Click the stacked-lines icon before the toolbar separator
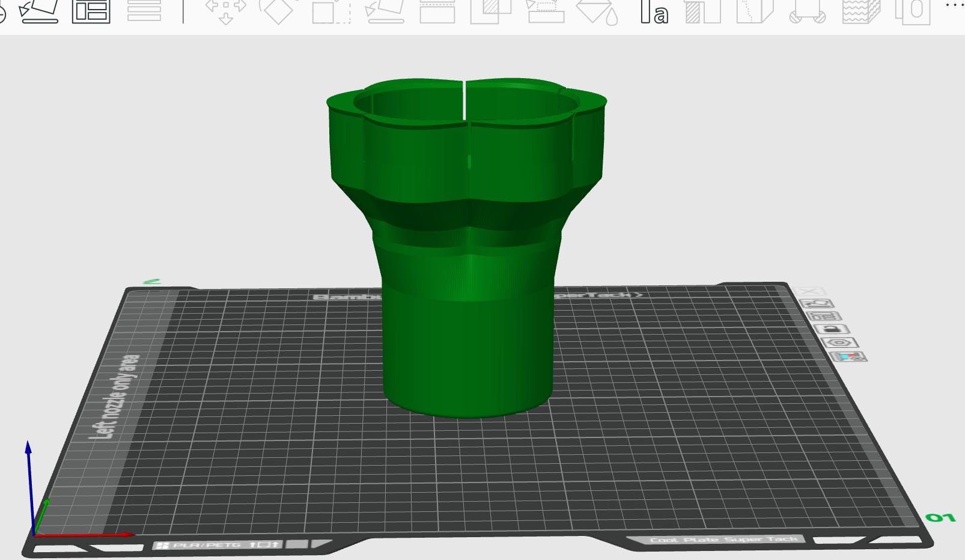 [x=144, y=10]
